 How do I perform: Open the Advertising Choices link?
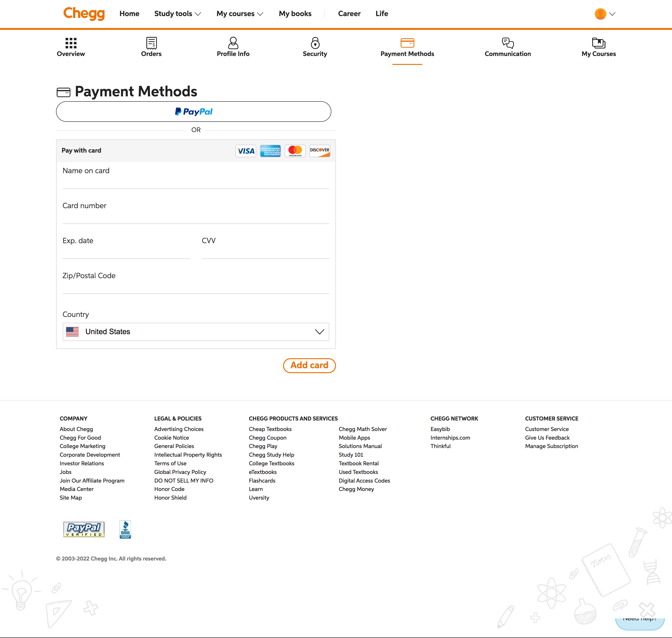(179, 429)
